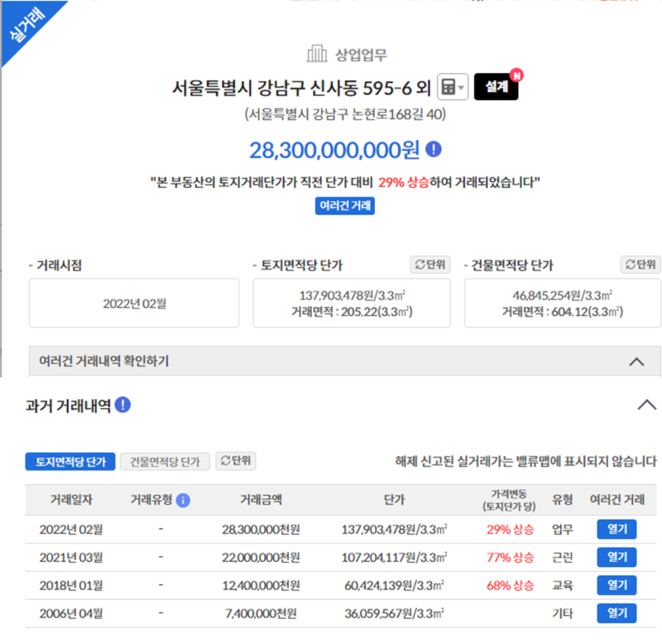Image resolution: width=662 pixels, height=644 pixels.
Task: Click the blue 여러건 거래 badge
Action: click(x=345, y=205)
